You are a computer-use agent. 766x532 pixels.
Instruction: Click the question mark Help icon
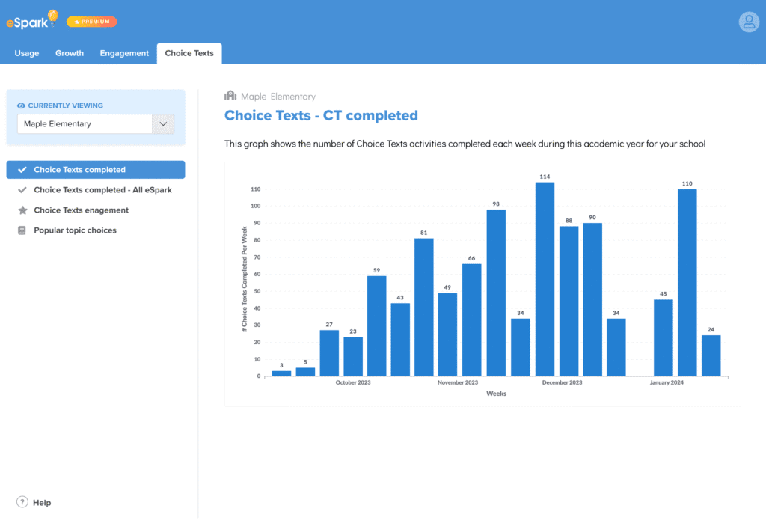(x=22, y=502)
